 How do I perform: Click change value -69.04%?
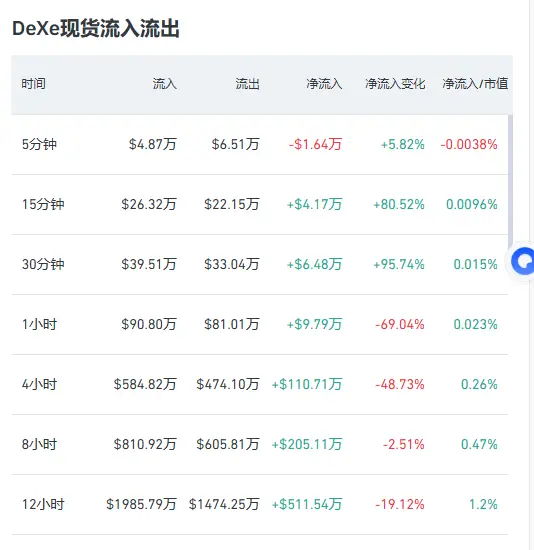400,324
